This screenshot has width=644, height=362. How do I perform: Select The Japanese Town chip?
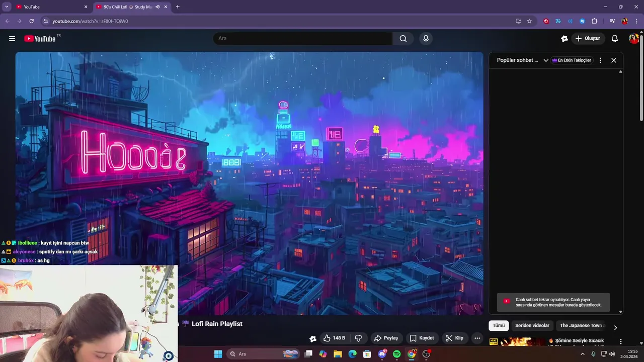[x=582, y=326]
